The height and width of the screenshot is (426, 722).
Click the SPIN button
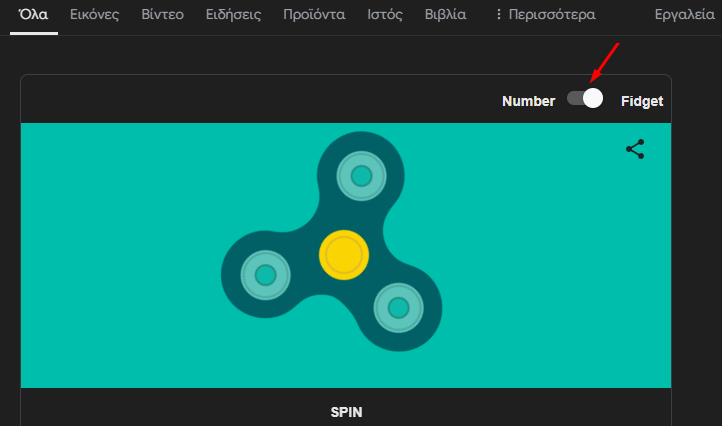pyautogui.click(x=346, y=412)
